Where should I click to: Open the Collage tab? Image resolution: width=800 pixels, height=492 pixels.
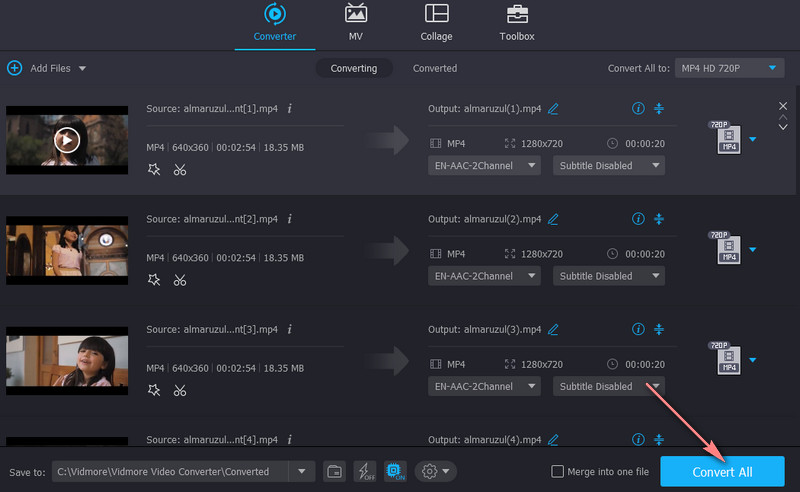point(436,24)
